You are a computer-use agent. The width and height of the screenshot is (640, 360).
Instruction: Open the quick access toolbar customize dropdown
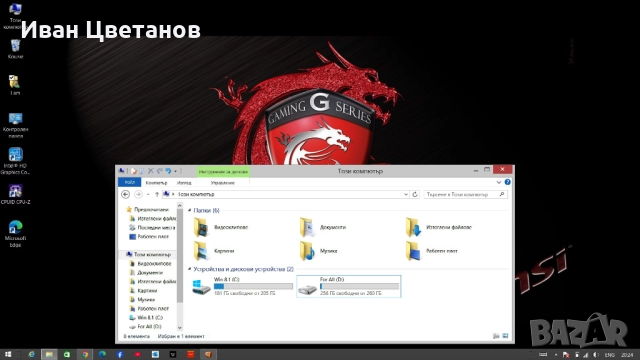click(176, 171)
